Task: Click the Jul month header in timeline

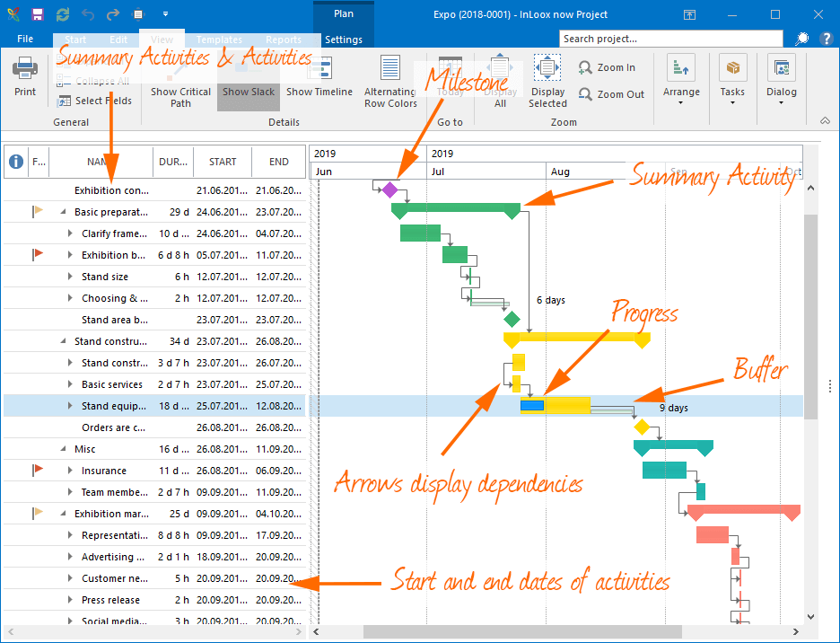Action: [486, 172]
